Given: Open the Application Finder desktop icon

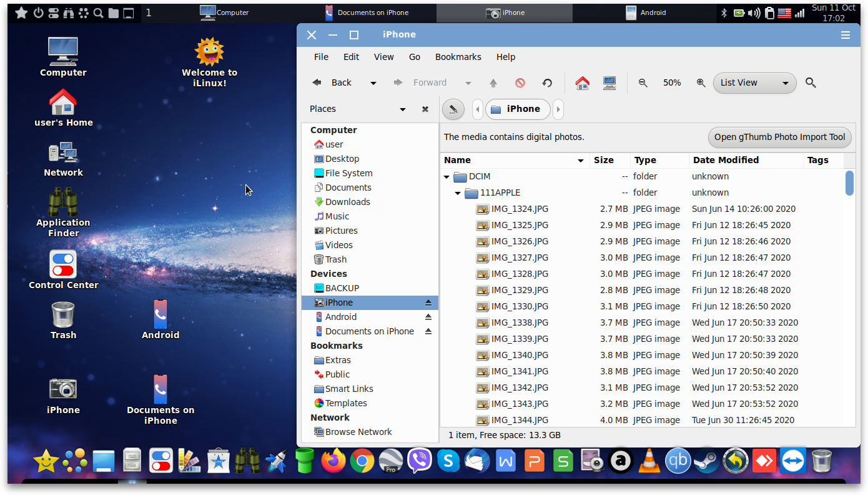Looking at the screenshot, I should (x=63, y=212).
